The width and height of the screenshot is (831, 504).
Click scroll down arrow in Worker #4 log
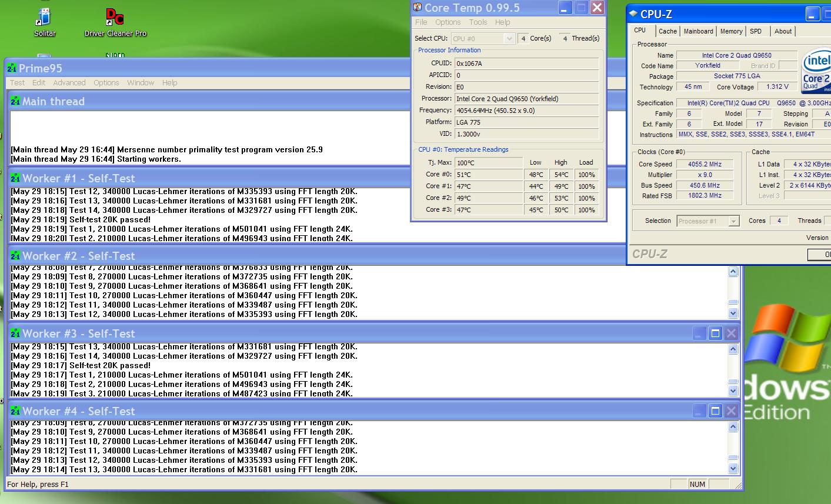pos(733,469)
